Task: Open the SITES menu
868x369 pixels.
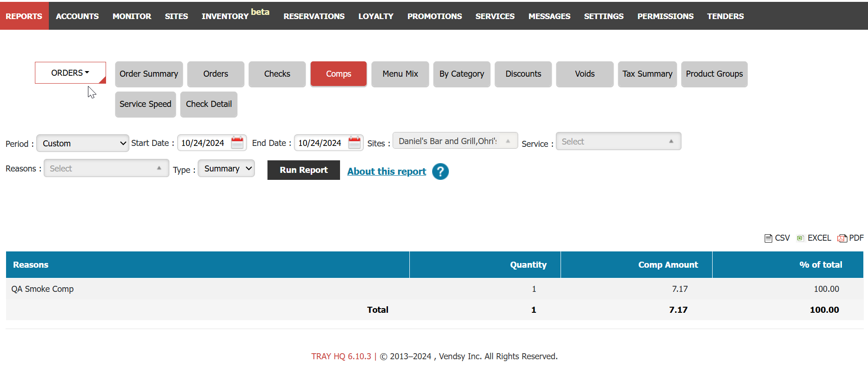Action: (176, 16)
